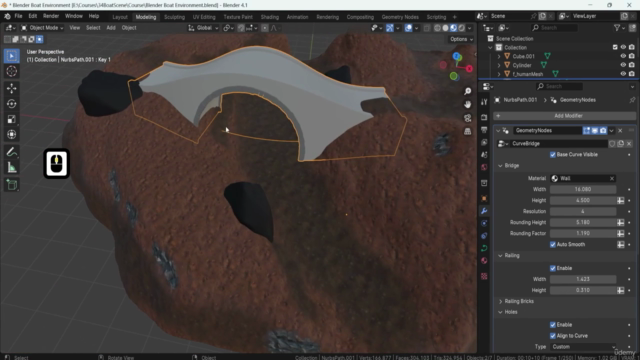
Task: Open the viewport View menu
Action: (75, 28)
